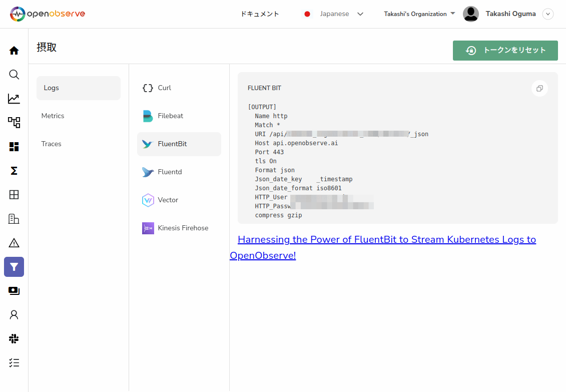
Task: Click the 'Json_date_format iso8601' line
Action: coord(298,188)
